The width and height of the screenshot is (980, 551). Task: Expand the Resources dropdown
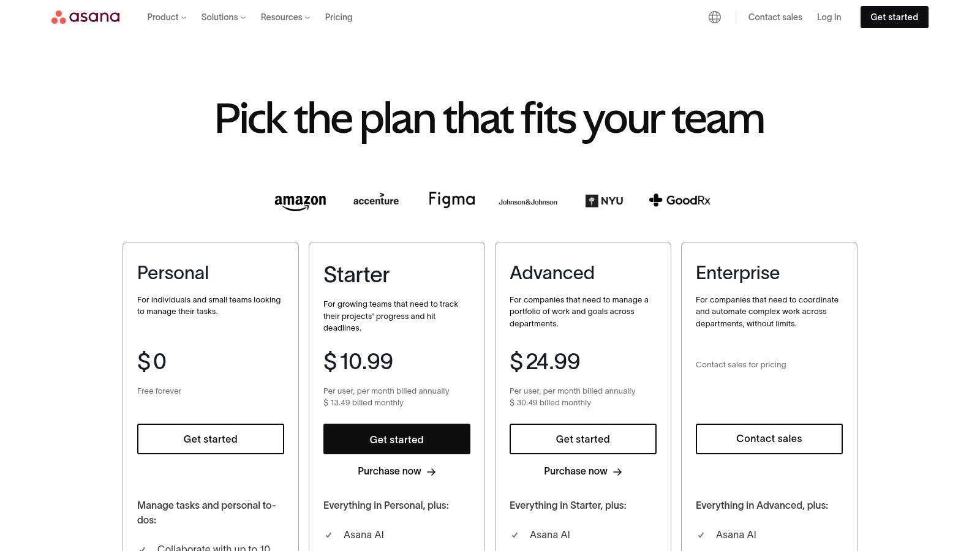284,17
